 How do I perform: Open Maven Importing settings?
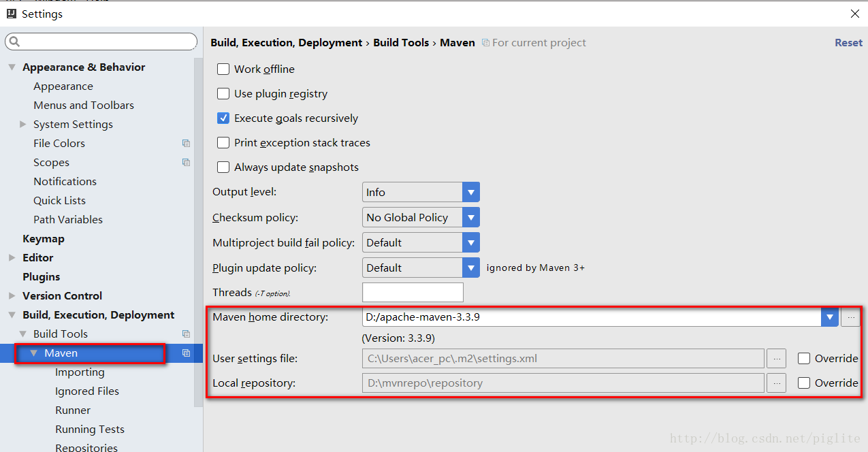point(80,372)
